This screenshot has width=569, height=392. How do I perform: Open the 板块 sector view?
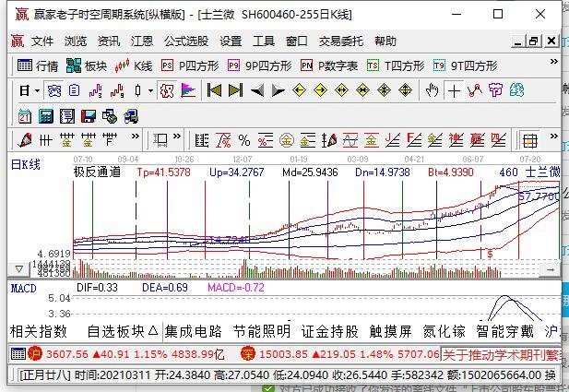coord(87,66)
